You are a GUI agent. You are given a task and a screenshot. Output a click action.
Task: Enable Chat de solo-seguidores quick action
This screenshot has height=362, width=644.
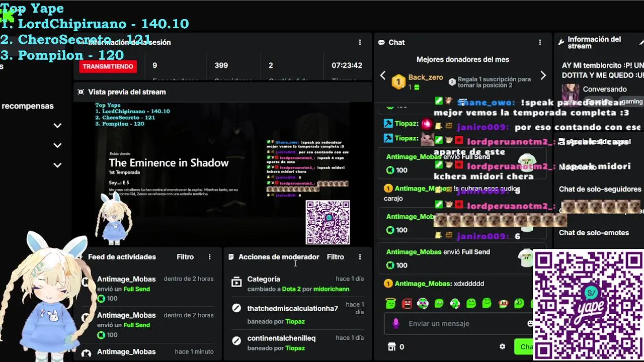[x=600, y=189]
